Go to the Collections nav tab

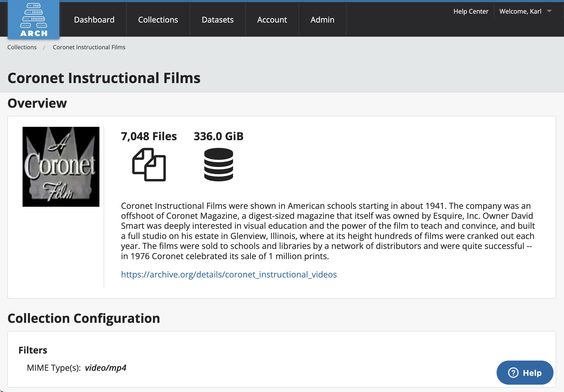click(x=158, y=20)
